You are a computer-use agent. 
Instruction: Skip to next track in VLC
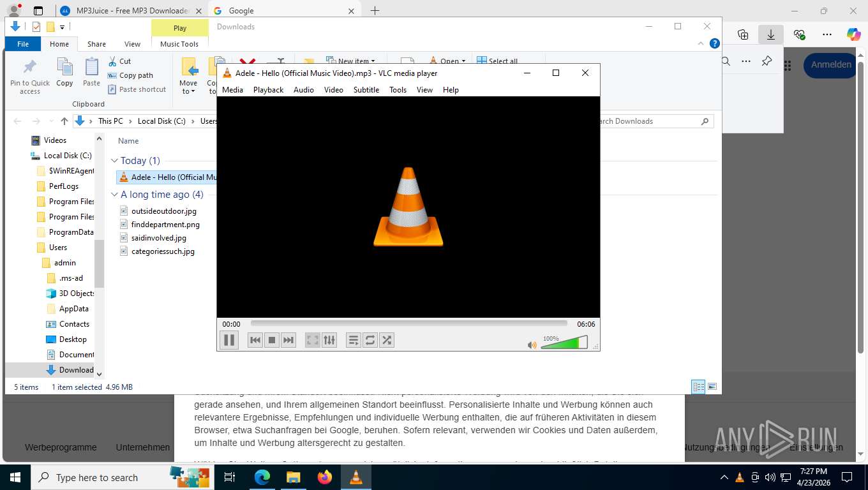[x=288, y=340]
